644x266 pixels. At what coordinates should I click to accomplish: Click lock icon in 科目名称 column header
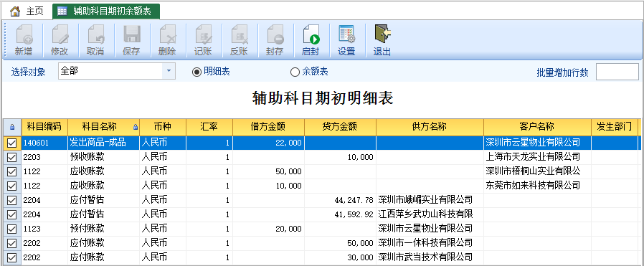coord(136,127)
